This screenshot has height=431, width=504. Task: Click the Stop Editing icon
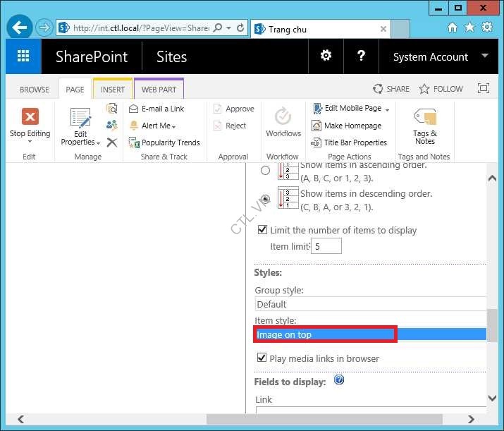point(30,117)
